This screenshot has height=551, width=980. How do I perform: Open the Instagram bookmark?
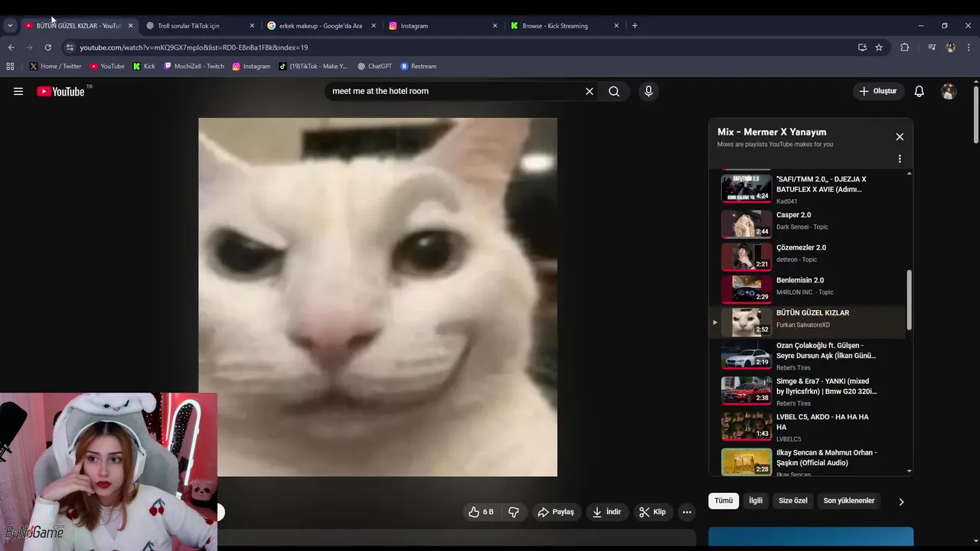[x=251, y=67]
